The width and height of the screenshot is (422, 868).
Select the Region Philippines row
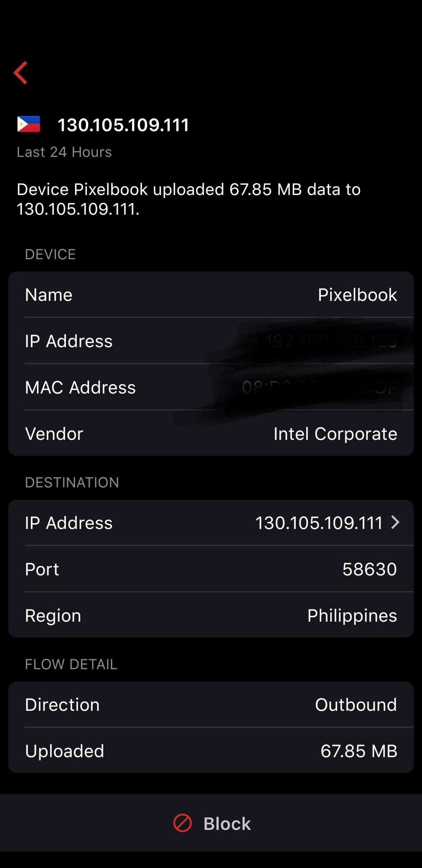pyautogui.click(x=211, y=615)
